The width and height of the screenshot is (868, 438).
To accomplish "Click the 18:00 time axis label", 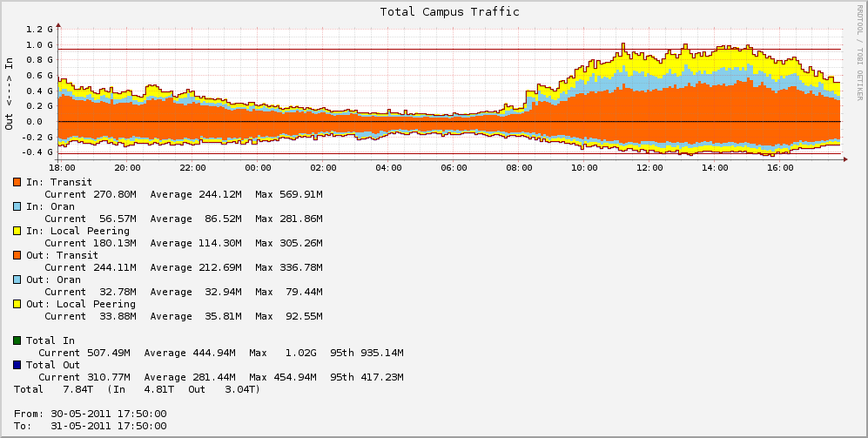I will tap(62, 168).
